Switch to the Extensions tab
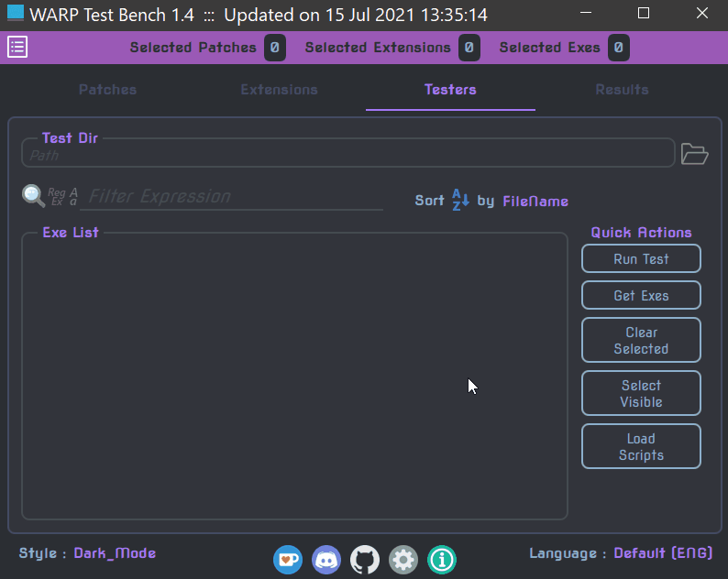Viewport: 728px width, 579px height. point(279,90)
